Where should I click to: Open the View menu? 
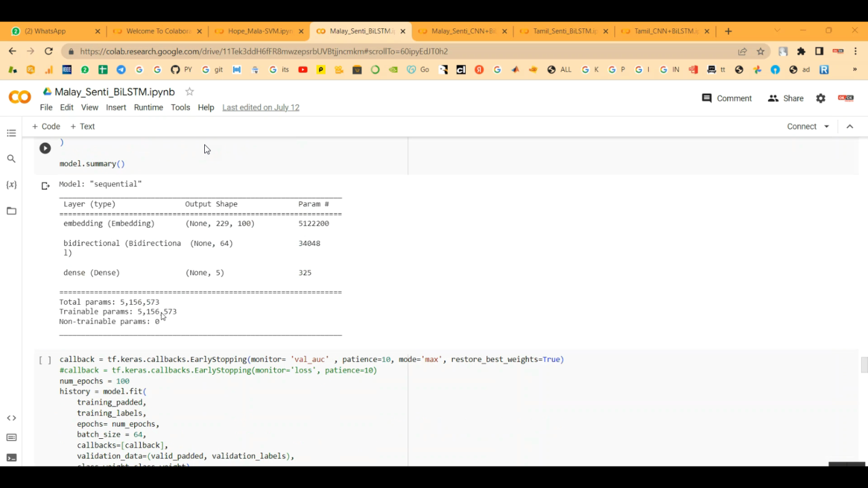click(x=90, y=108)
